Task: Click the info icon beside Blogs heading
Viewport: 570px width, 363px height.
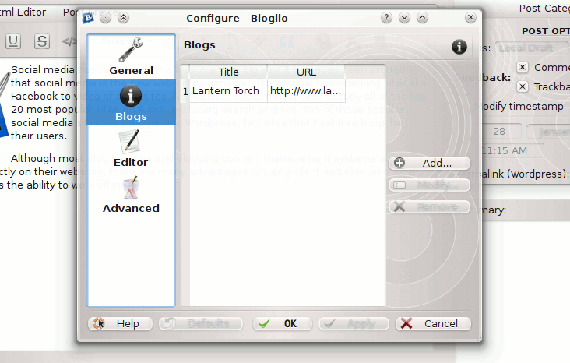Action: 459,47
